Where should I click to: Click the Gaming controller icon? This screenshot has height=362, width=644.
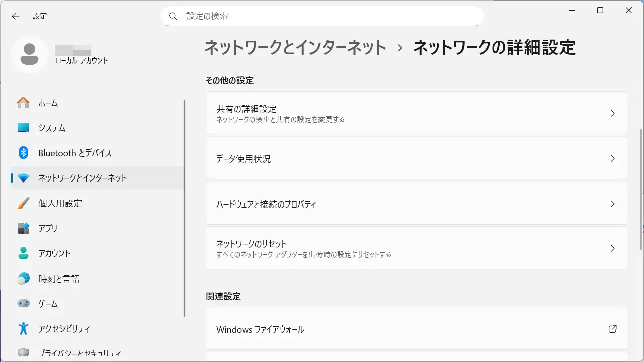(x=23, y=304)
